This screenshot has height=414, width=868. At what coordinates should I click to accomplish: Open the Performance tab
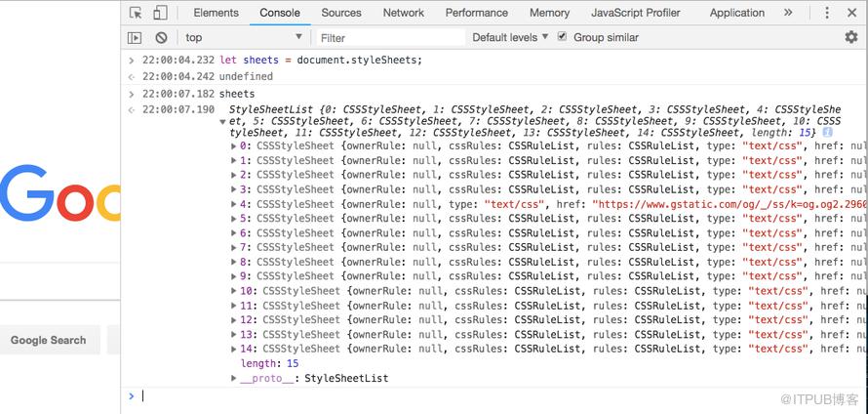(x=477, y=13)
